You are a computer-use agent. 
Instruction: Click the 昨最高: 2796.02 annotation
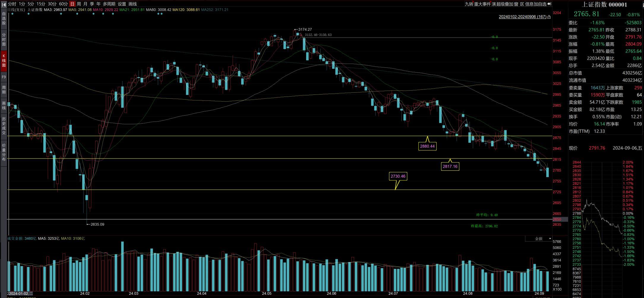click(x=484, y=226)
